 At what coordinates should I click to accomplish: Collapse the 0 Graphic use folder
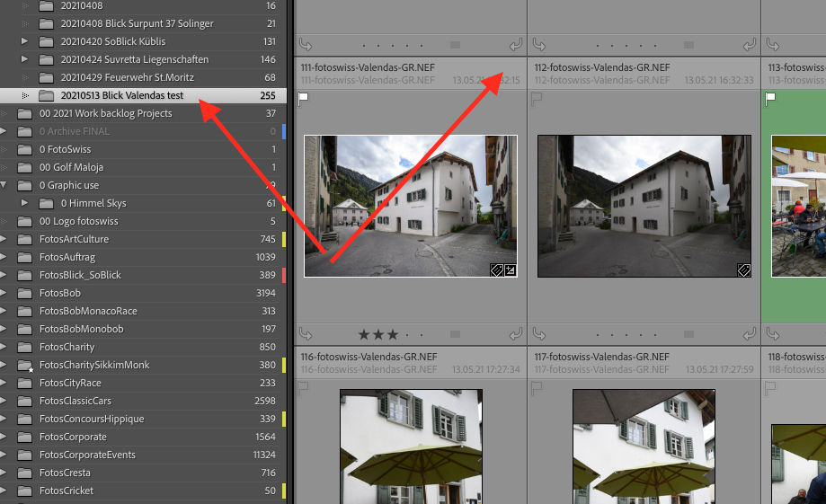4,185
